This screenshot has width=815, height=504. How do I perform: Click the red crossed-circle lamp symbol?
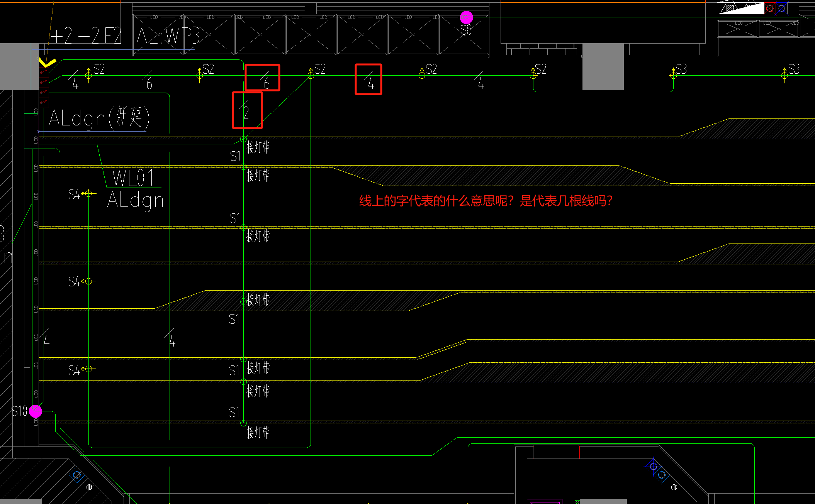click(770, 8)
